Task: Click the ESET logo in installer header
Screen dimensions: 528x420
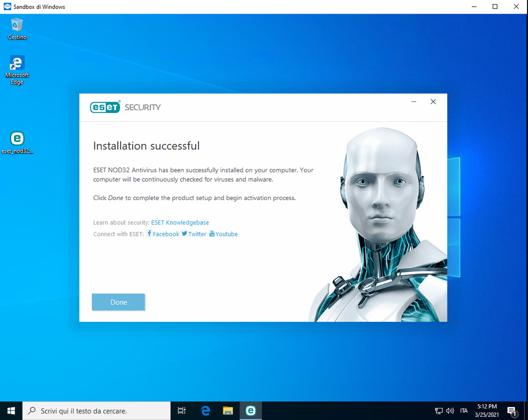Action: pyautogui.click(x=105, y=107)
